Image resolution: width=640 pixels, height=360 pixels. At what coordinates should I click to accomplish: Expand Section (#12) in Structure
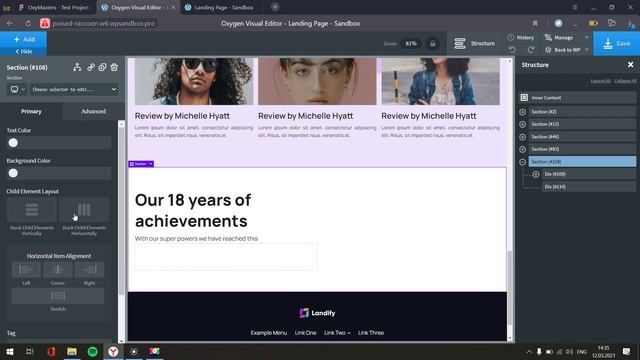(x=522, y=124)
